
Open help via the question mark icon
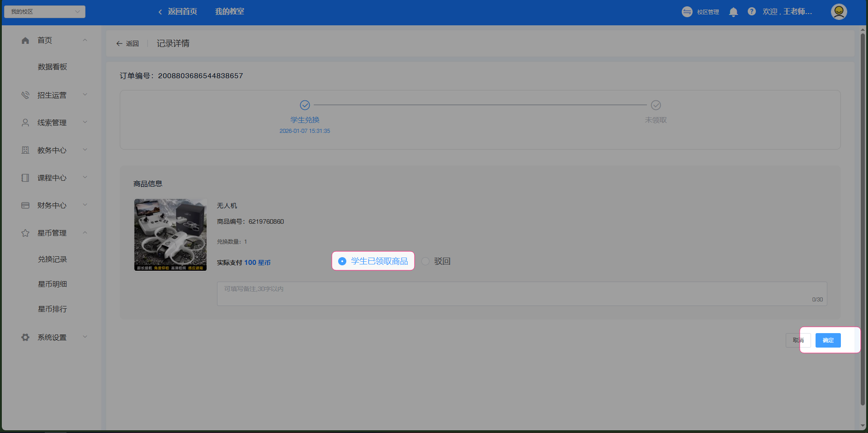click(751, 11)
